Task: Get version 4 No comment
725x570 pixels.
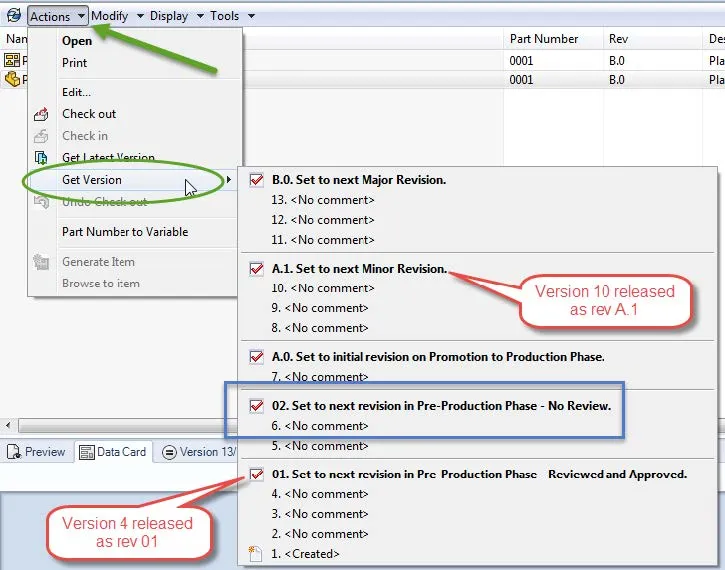Action: [x=319, y=494]
